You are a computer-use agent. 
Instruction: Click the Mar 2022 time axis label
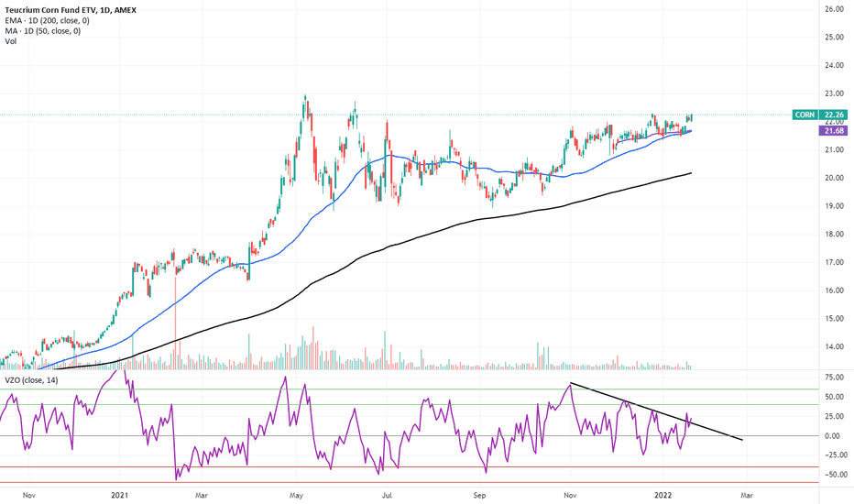click(x=747, y=495)
